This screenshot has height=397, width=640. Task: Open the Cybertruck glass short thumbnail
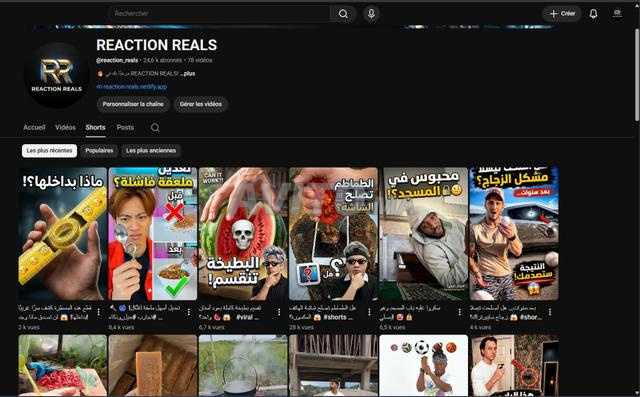click(513, 234)
